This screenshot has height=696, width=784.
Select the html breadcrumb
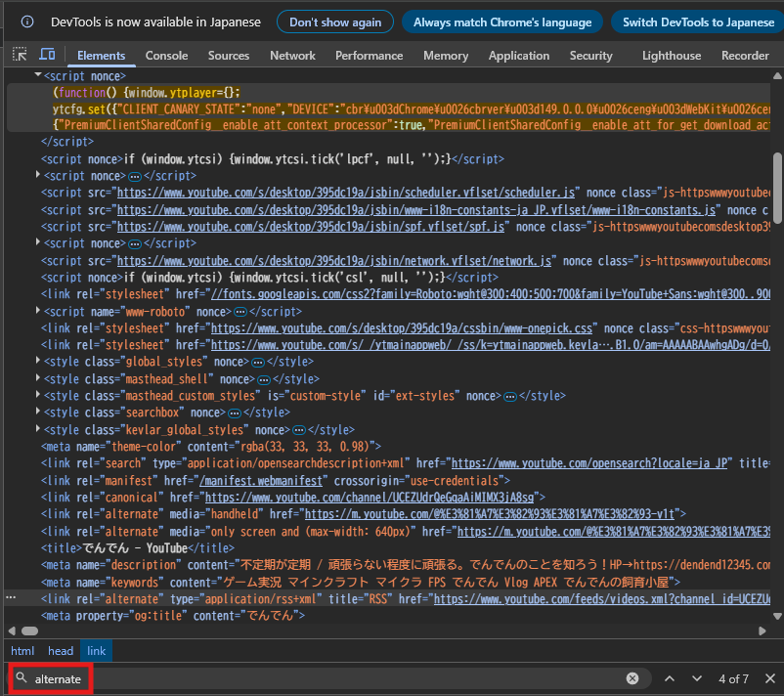coord(22,650)
